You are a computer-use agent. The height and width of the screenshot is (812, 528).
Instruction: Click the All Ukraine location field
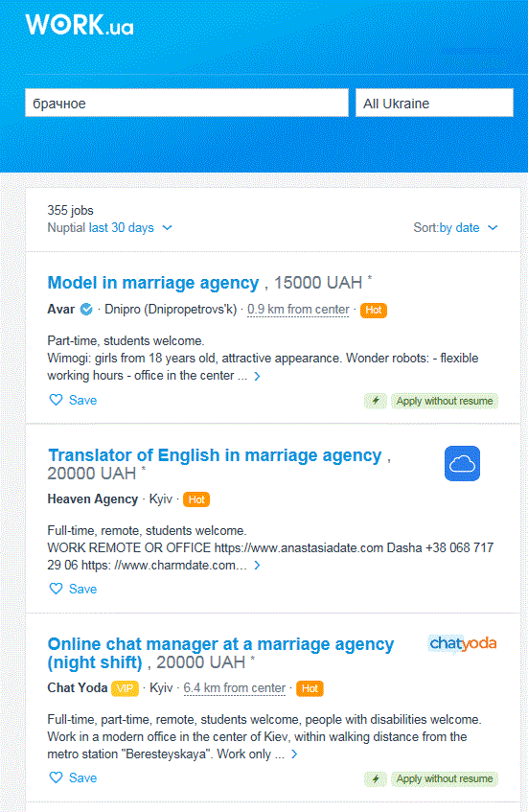pyautogui.click(x=434, y=103)
